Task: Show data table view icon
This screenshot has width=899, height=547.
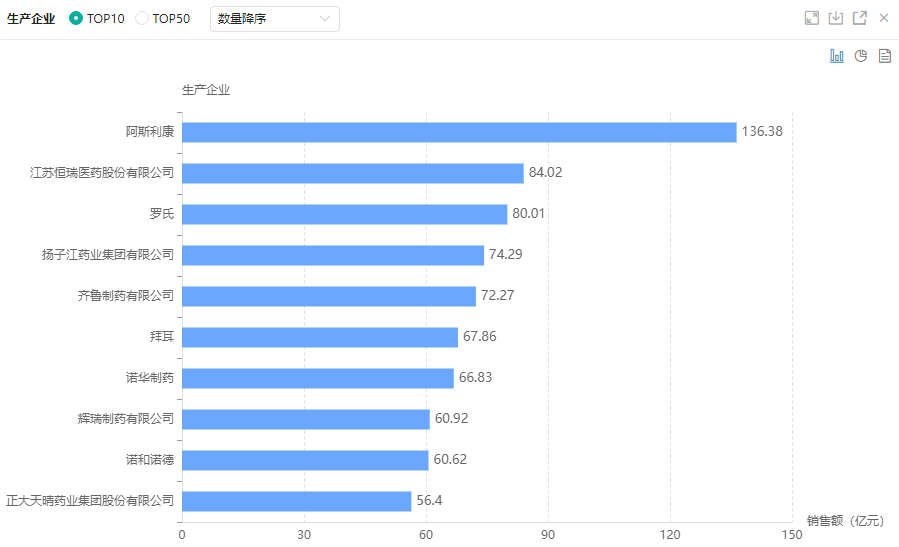Action: coord(884,56)
